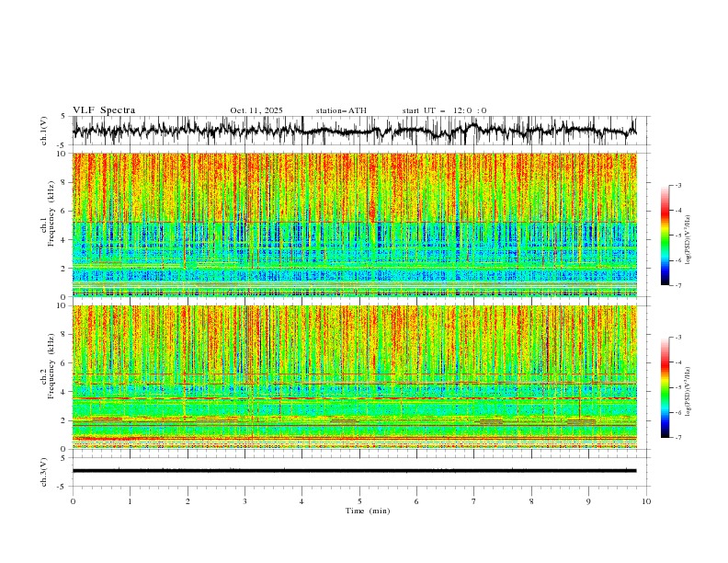This screenshot has height=563, width=728.
Task: Click the time axis end tick label '10'
Action: click(646, 501)
